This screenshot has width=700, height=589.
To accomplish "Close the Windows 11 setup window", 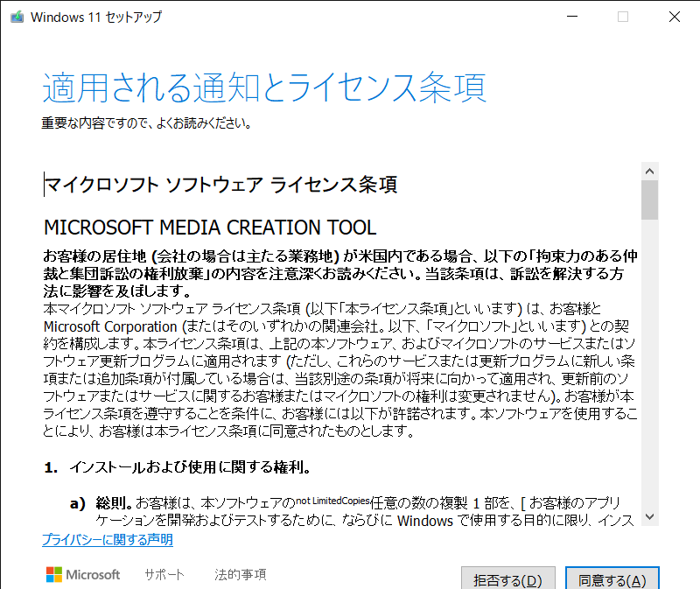I will coord(675,17).
